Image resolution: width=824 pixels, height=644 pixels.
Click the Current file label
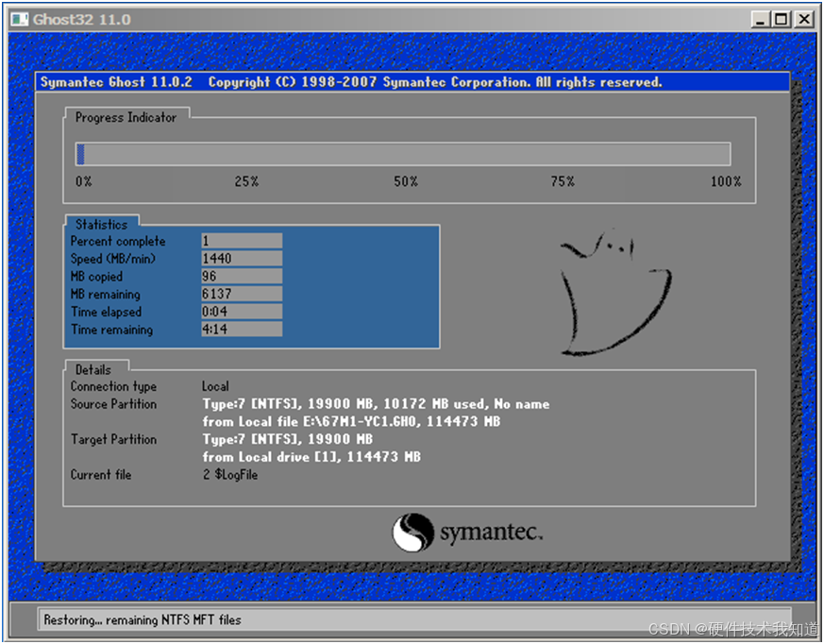pyautogui.click(x=101, y=475)
